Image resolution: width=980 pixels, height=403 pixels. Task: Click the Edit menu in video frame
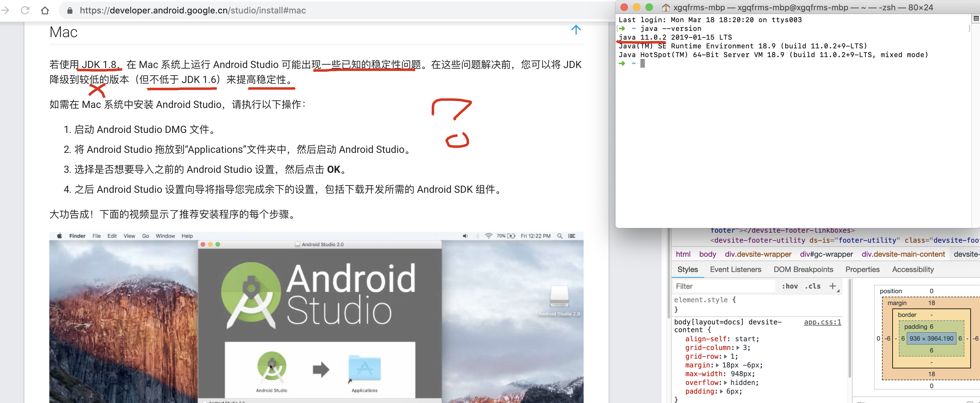coord(112,236)
